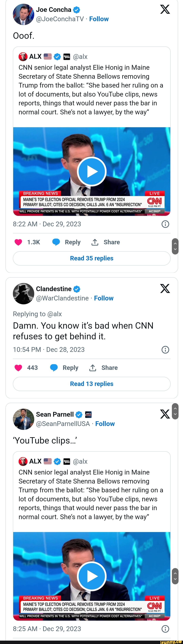Click the X logo on Clandestine's tweet
Viewport: 183px width, 644px height.
point(165,289)
